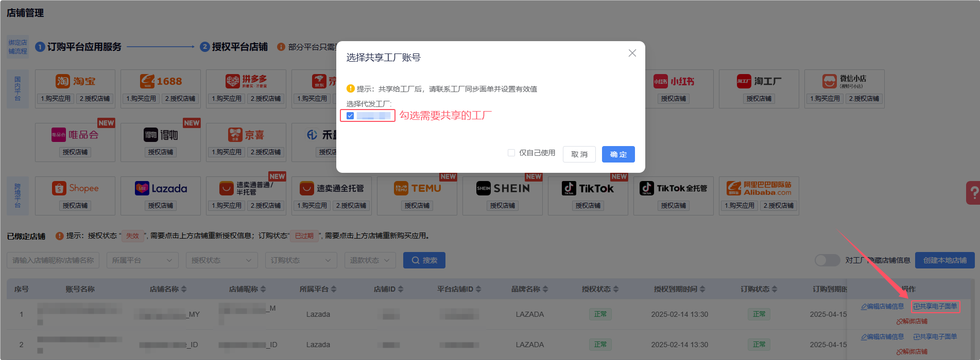
Task: Click the Shopee platform logo
Action: pyautogui.click(x=75, y=188)
